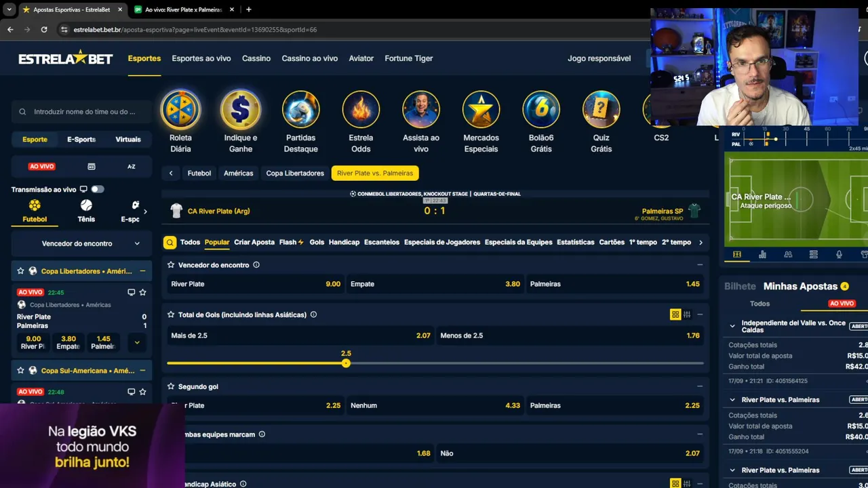Open the Assista ao vivo icon
The height and width of the screenshot is (488, 868).
(421, 109)
